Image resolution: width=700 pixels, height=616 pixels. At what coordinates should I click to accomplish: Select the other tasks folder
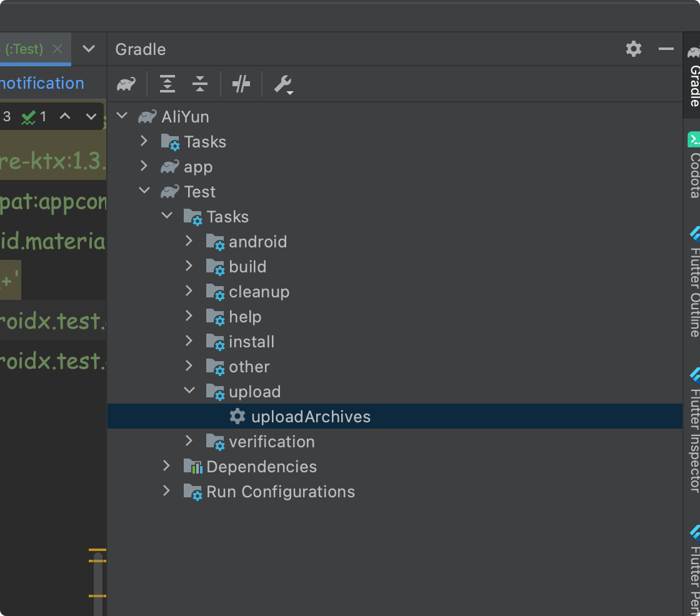click(x=395, y=367)
